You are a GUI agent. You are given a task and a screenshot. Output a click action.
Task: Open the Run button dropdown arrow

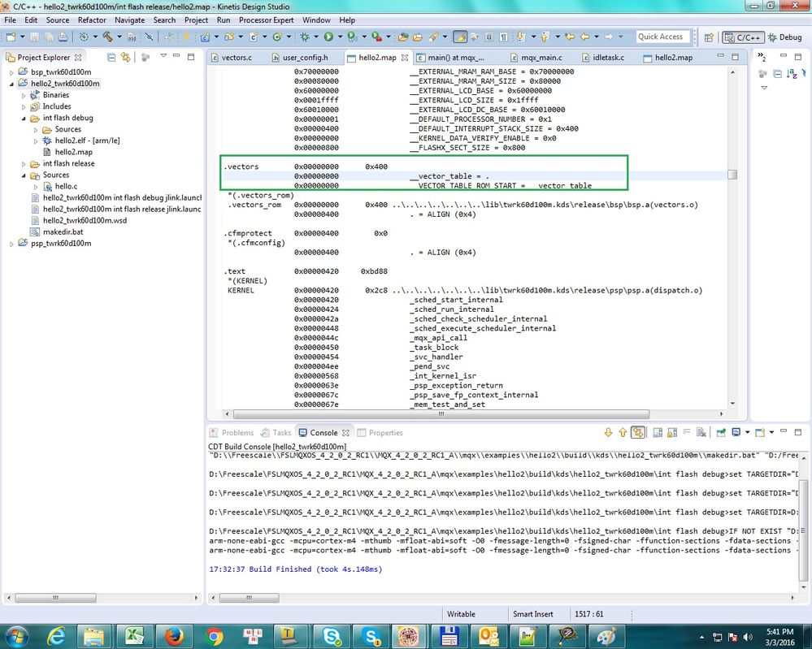pos(340,37)
